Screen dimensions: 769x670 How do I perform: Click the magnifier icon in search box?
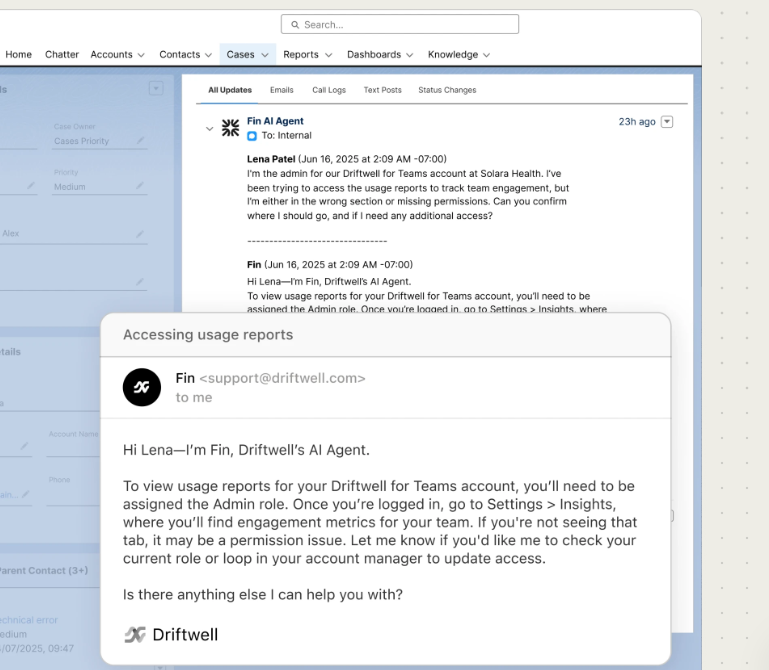[295, 25]
